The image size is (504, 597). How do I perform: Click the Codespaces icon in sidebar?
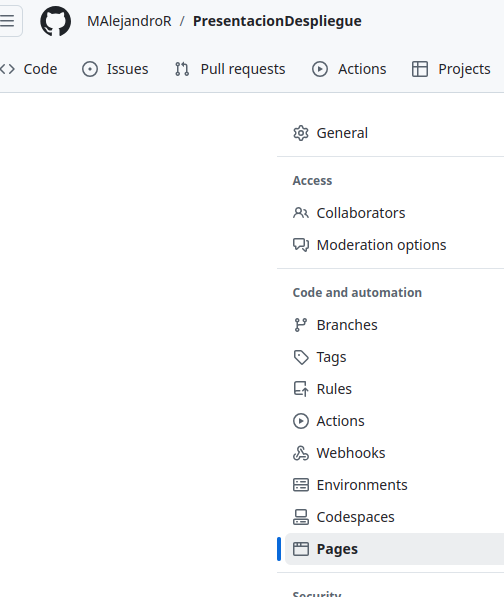(301, 517)
